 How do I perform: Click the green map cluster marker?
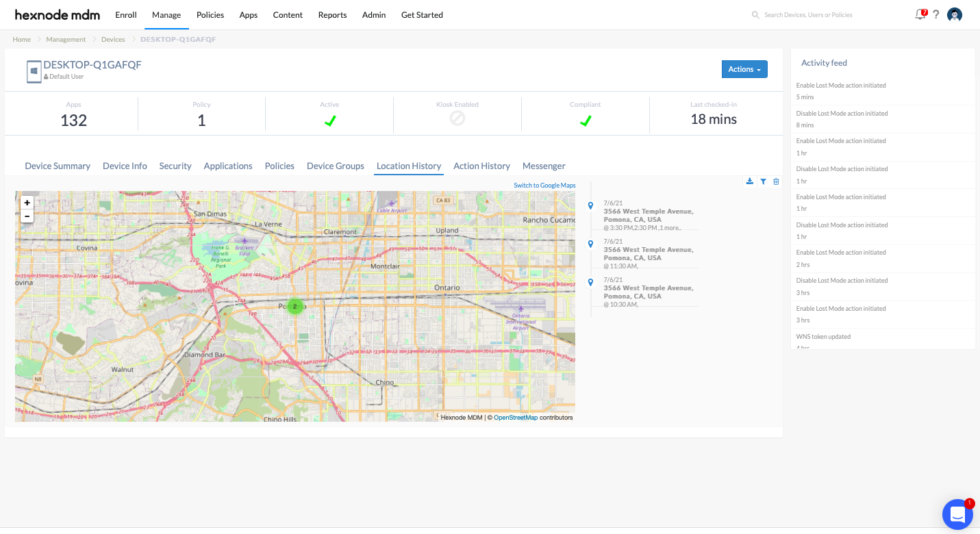pos(295,307)
